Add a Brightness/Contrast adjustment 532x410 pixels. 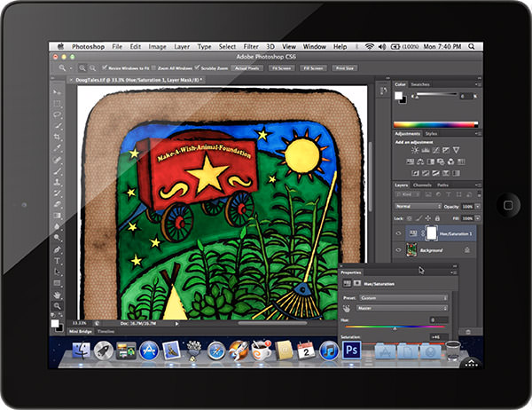[415, 150]
